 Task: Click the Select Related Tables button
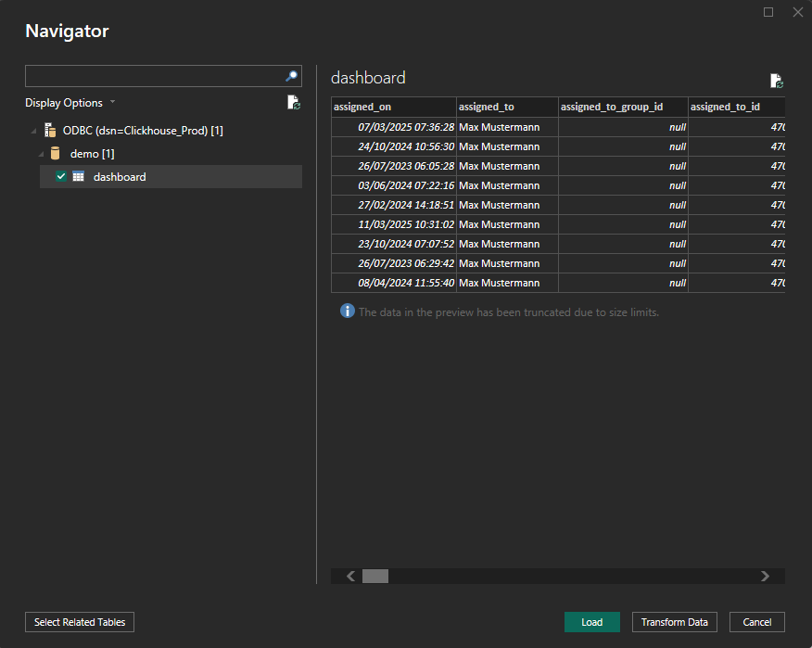click(80, 622)
